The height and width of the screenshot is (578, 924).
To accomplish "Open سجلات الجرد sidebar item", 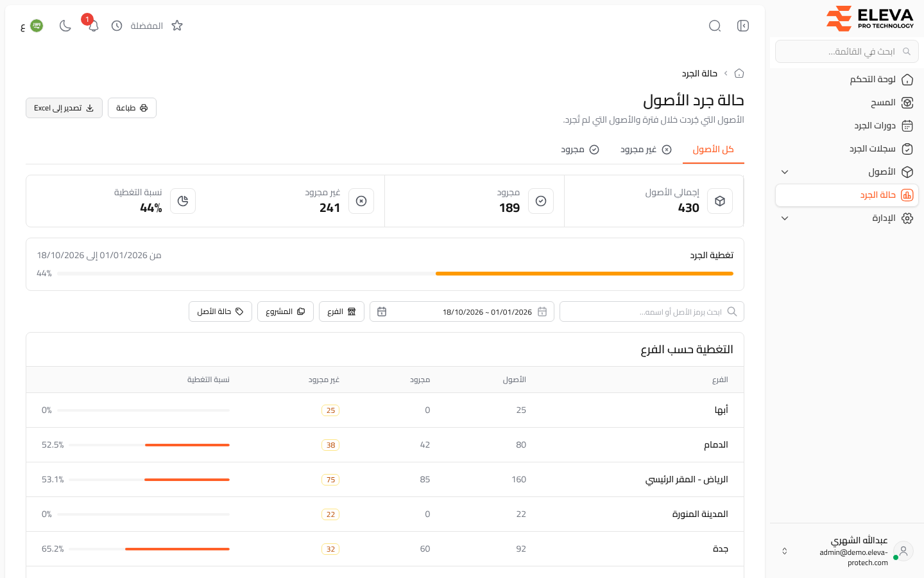I will pyautogui.click(x=847, y=149).
